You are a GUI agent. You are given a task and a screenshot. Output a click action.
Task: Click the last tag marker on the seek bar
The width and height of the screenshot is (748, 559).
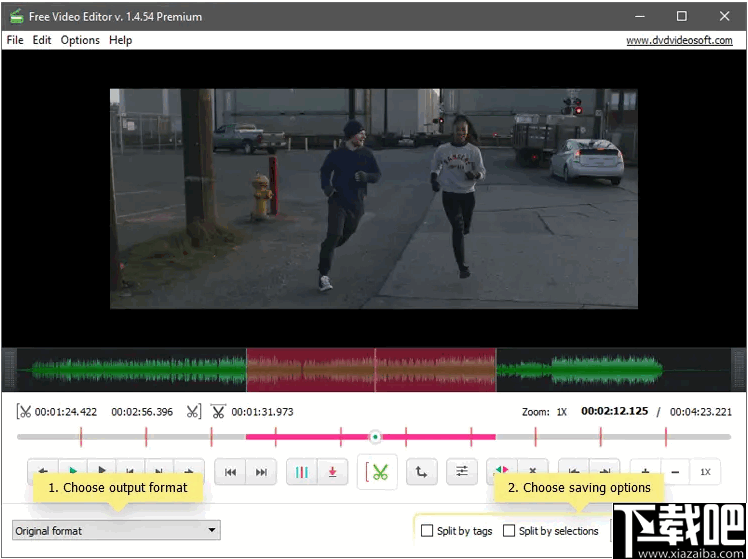[x=666, y=436]
